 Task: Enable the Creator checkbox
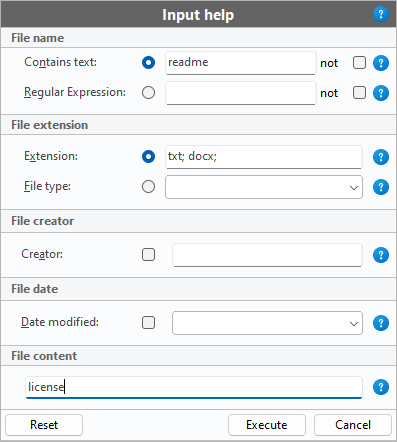(x=148, y=255)
